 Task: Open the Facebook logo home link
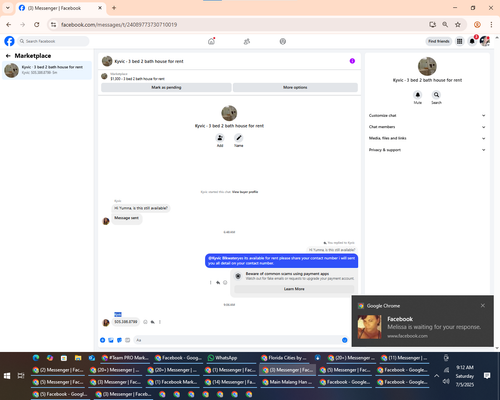tap(9, 41)
